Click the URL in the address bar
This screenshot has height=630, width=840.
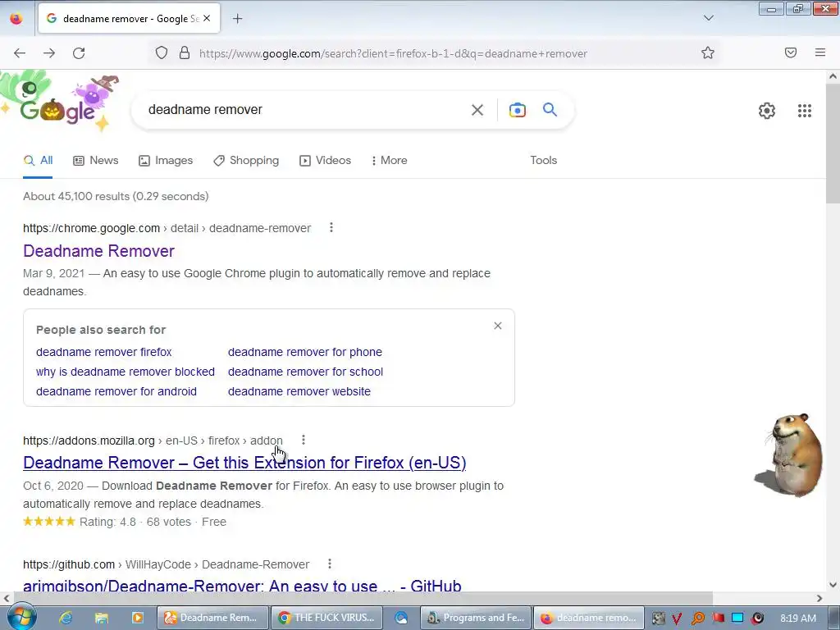point(393,53)
